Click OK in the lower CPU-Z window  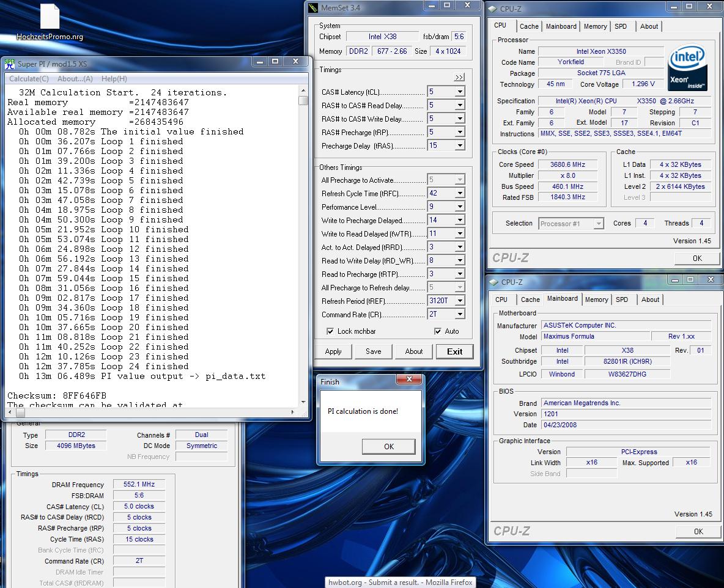tap(698, 532)
